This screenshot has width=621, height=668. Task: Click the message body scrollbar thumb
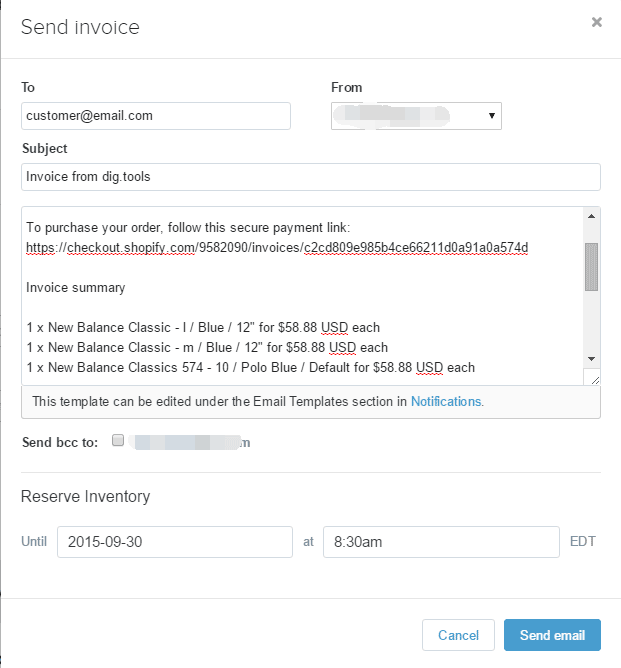point(591,266)
